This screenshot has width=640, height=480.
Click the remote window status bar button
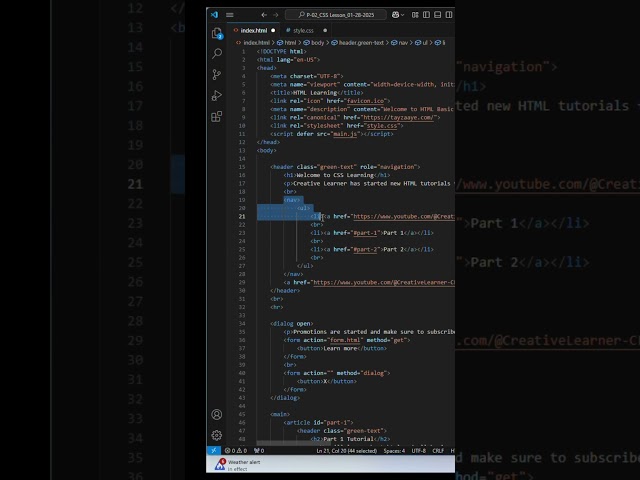213,451
